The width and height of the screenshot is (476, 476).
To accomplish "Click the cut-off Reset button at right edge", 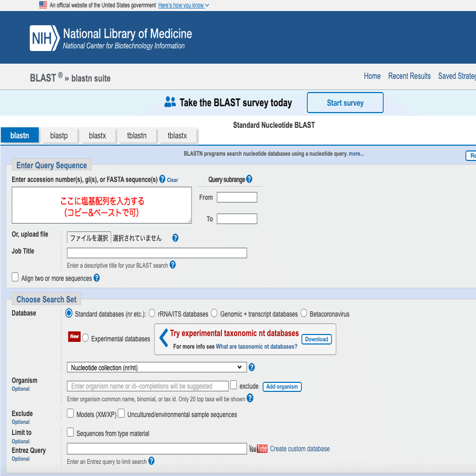I will click(471, 156).
